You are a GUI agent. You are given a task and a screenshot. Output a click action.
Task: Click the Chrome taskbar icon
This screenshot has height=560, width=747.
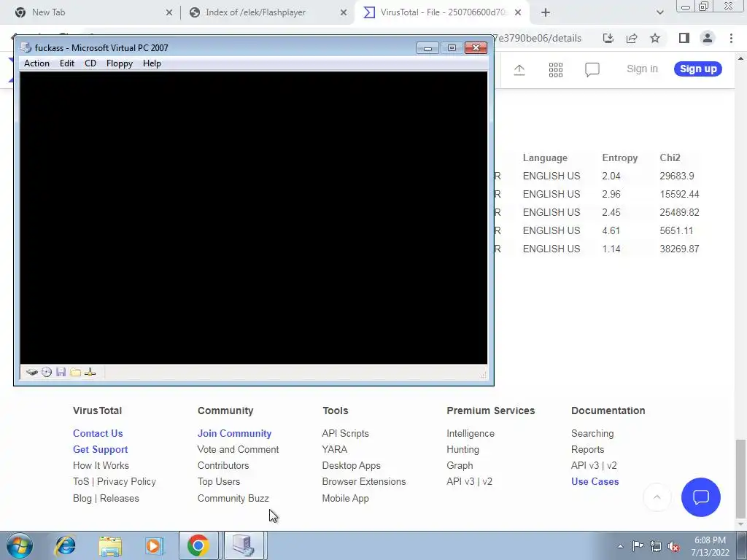click(198, 545)
